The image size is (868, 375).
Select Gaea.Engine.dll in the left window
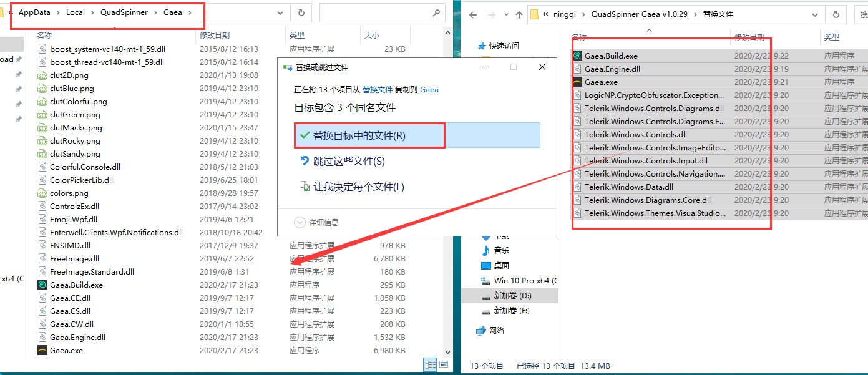(77, 337)
